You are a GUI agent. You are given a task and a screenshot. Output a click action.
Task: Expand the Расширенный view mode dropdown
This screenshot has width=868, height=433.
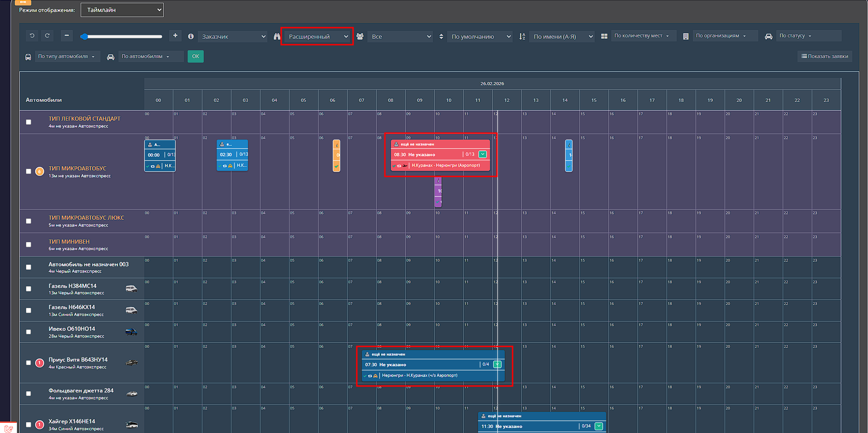coord(317,36)
